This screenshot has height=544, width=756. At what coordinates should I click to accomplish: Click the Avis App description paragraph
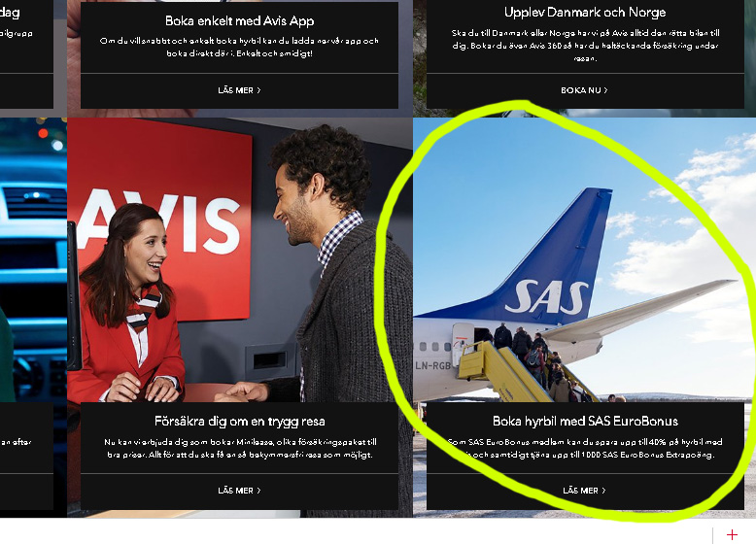pos(239,47)
